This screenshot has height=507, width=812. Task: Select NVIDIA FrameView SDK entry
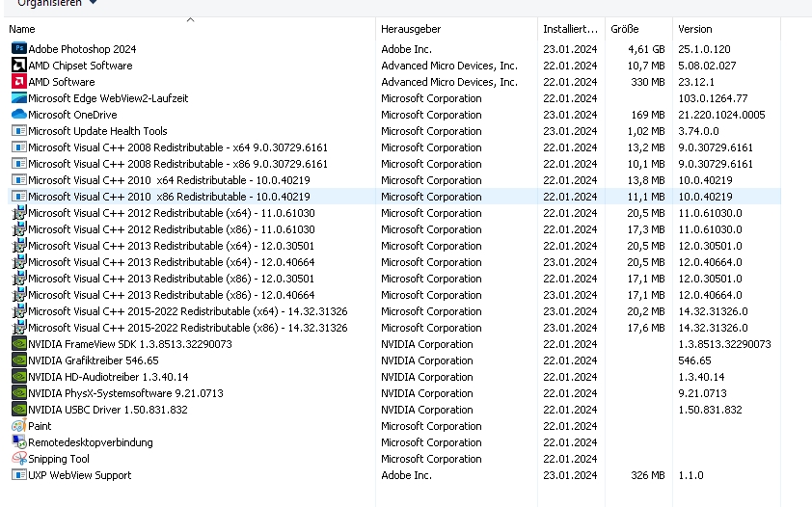(129, 344)
